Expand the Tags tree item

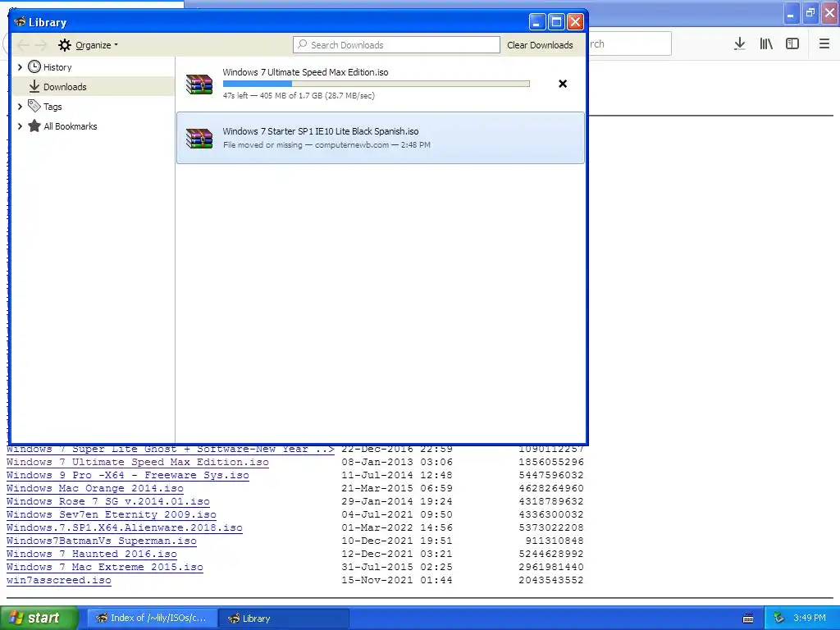(20, 107)
